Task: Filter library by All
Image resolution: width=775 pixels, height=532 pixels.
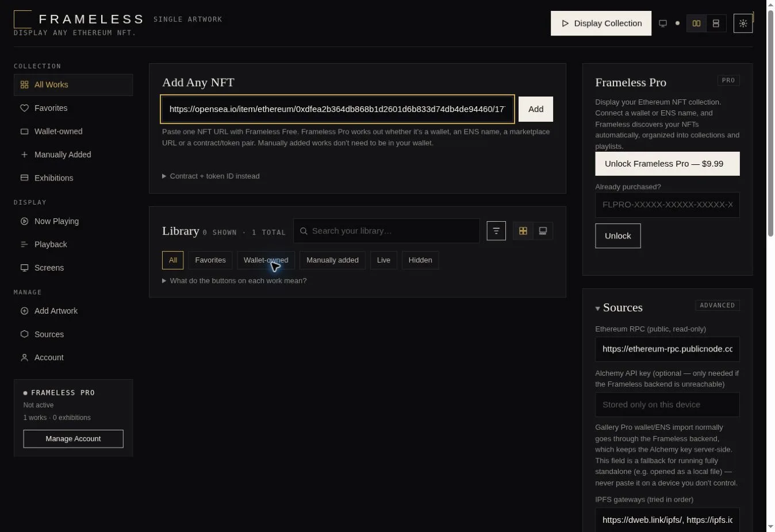Action: pyautogui.click(x=173, y=260)
